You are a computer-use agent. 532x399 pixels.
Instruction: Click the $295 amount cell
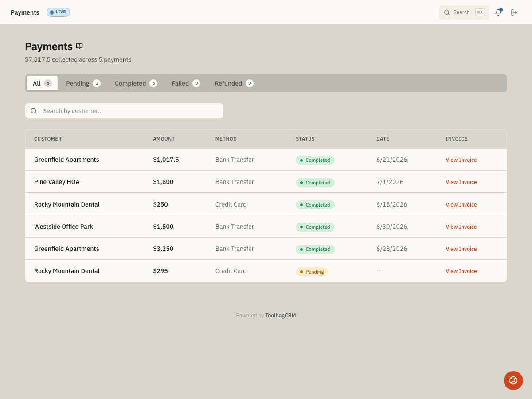pyautogui.click(x=160, y=271)
